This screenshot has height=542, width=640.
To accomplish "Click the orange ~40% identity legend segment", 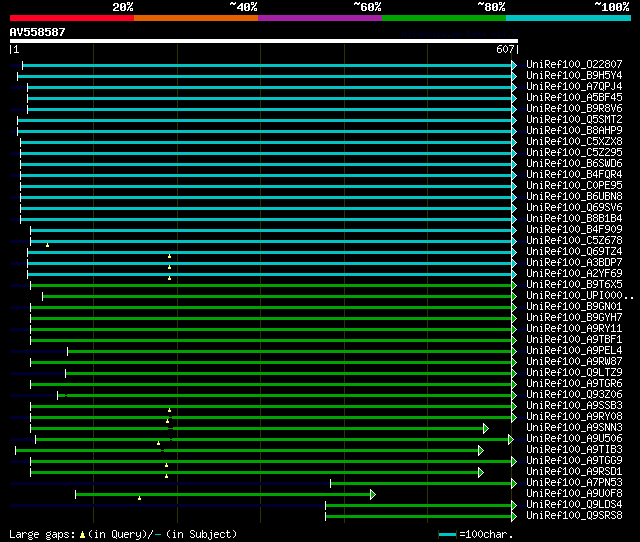I will (195, 18).
